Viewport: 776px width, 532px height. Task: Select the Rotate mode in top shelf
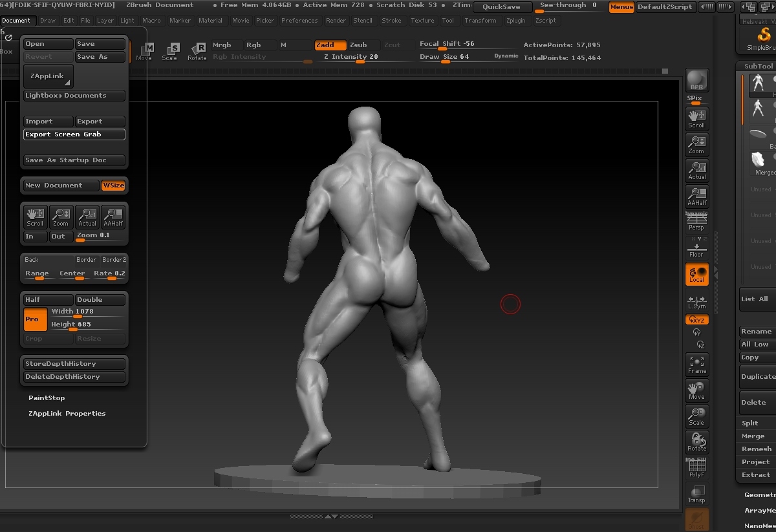click(197, 52)
